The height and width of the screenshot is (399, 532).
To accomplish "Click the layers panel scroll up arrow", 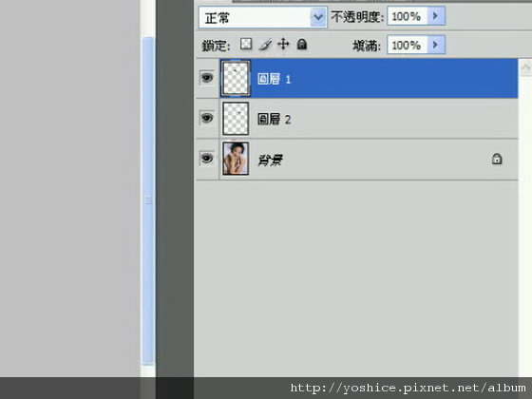I will pos(525,67).
